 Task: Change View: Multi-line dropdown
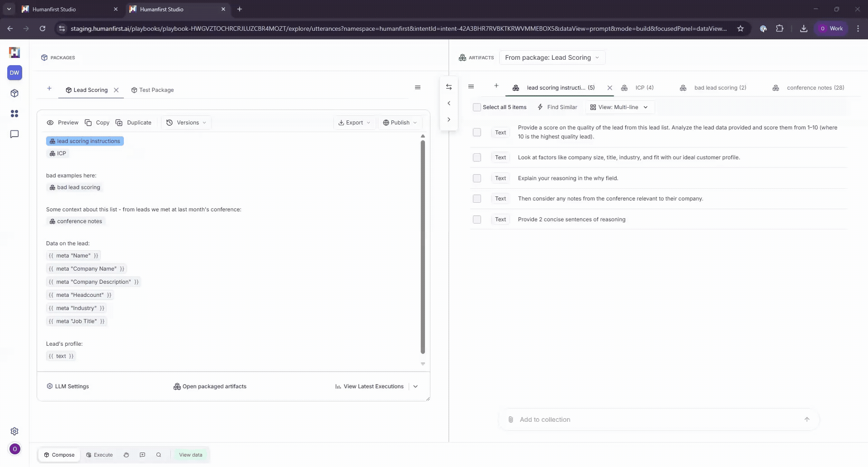619,107
